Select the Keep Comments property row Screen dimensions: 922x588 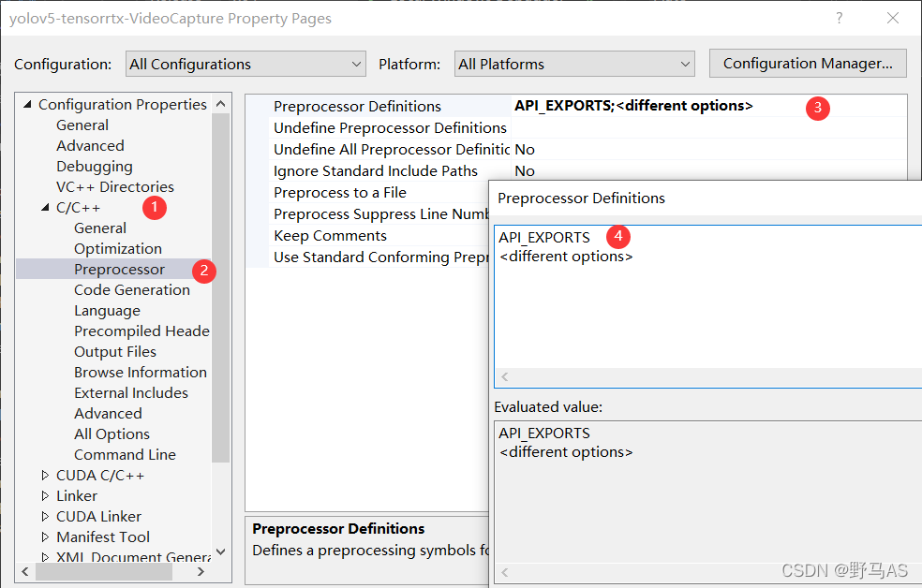pos(328,235)
